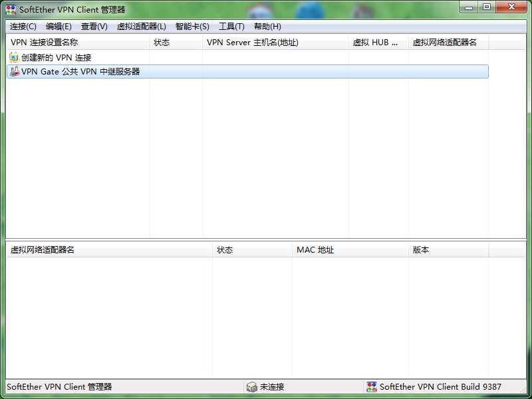Click status bar SoftEther VPN Client 管理器 text
The height and width of the screenshot is (399, 532).
click(x=59, y=387)
